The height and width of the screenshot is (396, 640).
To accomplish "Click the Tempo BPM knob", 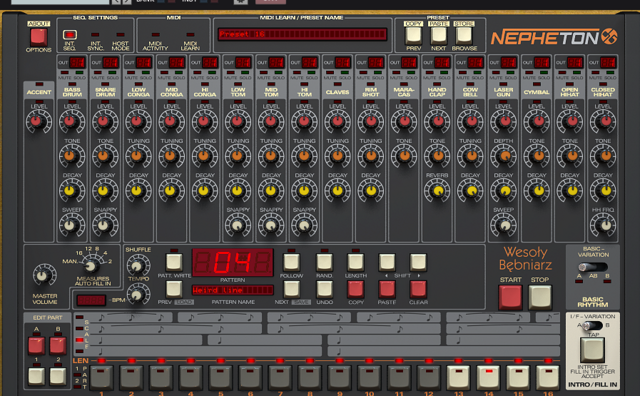I will tap(138, 294).
